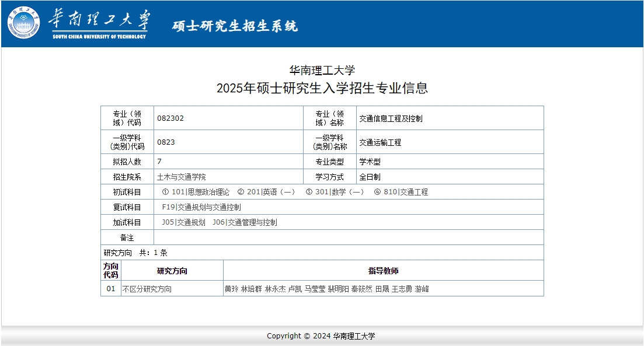Click the heading 2025年硕士研究生入学招生专业信息
This screenshot has height=346, width=644.
point(322,88)
